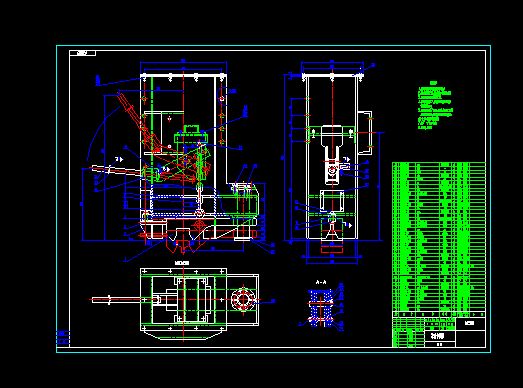Select the white drawing name cell in title block

tap(440, 336)
